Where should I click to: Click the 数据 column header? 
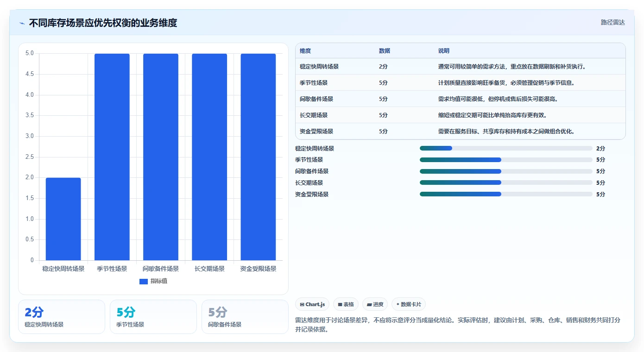[385, 51]
